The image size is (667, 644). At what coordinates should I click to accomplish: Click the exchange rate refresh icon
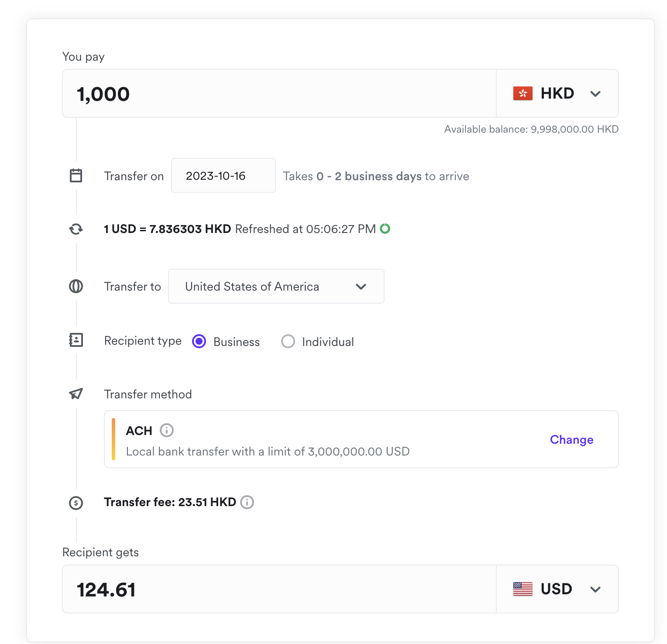tap(76, 229)
